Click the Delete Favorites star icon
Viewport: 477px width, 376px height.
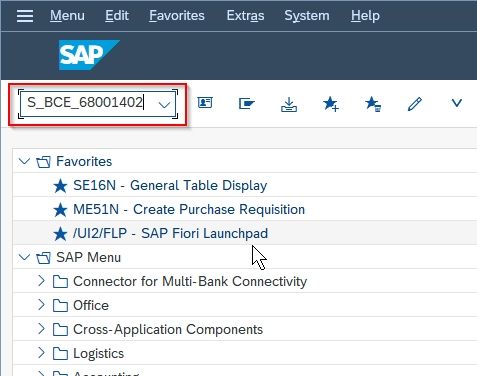373,104
